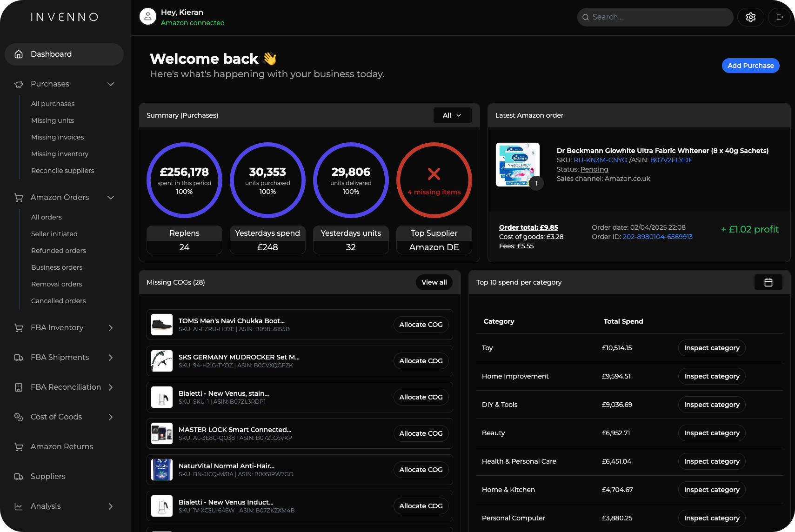Open Order ID 202-8980104-6569913 link

[x=658, y=237]
